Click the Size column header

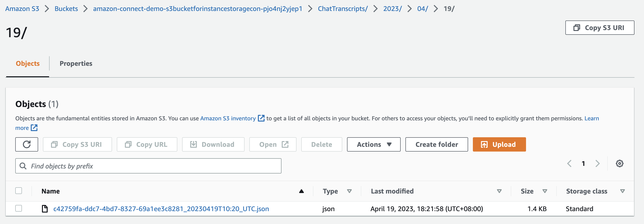(x=527, y=191)
